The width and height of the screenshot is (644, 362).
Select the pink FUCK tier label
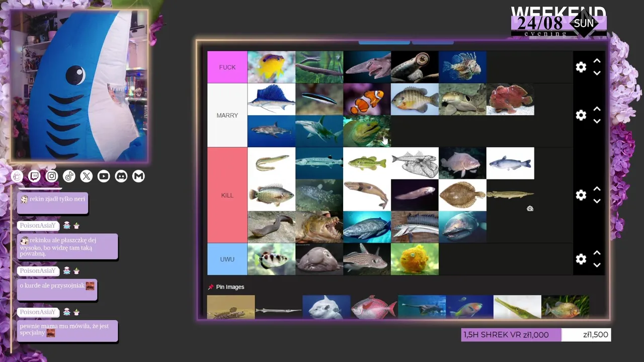[x=227, y=67]
